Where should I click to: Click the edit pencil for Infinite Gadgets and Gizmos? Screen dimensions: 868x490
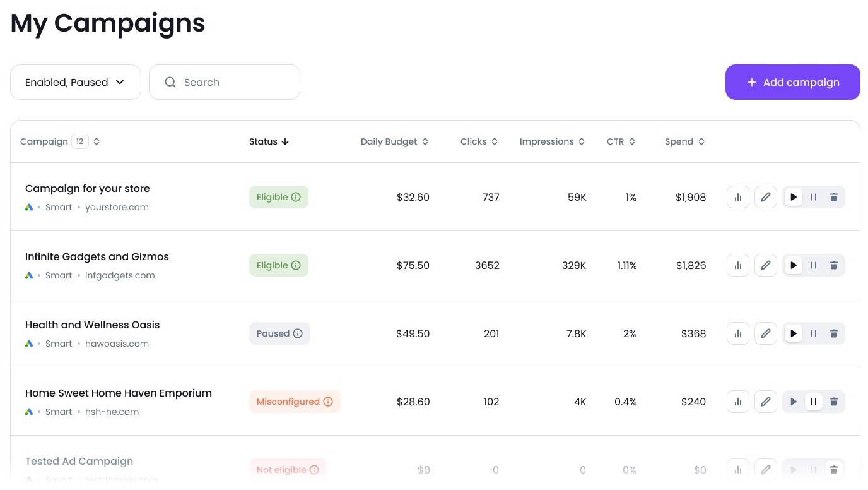point(766,265)
